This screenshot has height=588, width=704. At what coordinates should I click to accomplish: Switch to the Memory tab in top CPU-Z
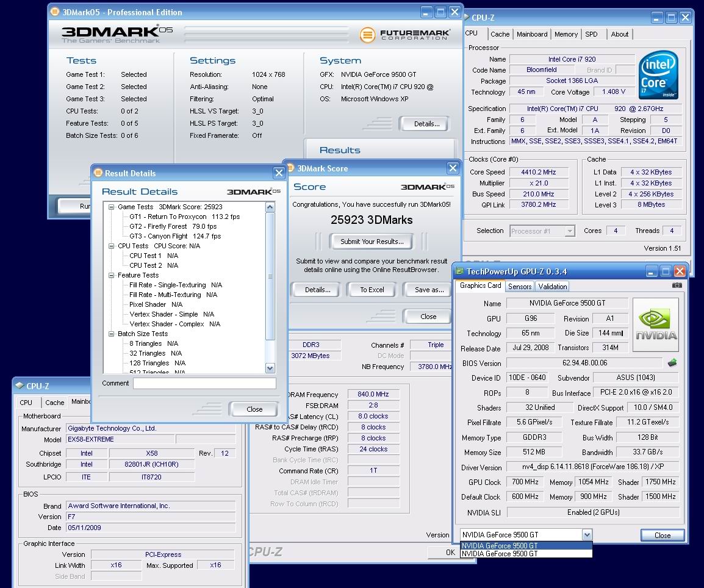(x=566, y=34)
